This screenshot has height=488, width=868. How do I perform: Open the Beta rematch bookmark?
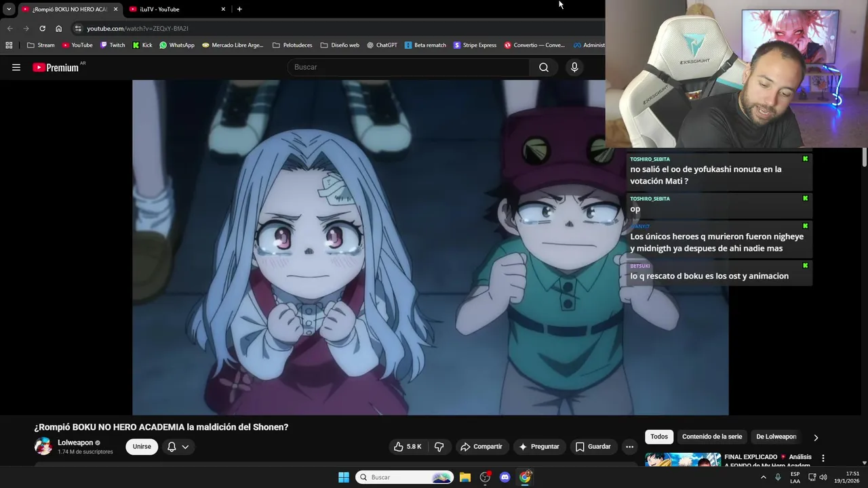[x=425, y=45]
